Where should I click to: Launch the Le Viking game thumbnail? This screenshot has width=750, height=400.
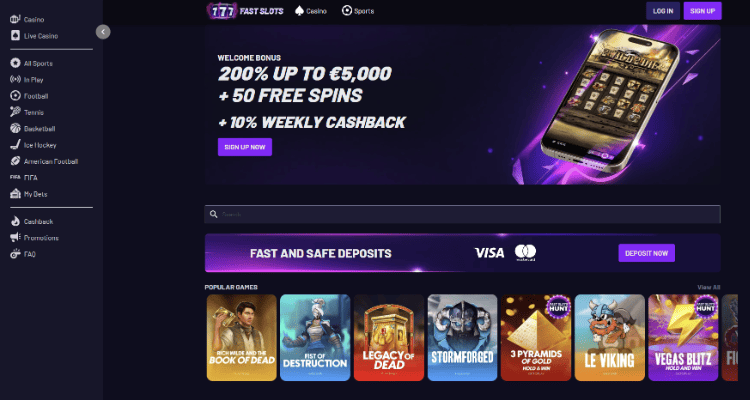click(x=609, y=337)
